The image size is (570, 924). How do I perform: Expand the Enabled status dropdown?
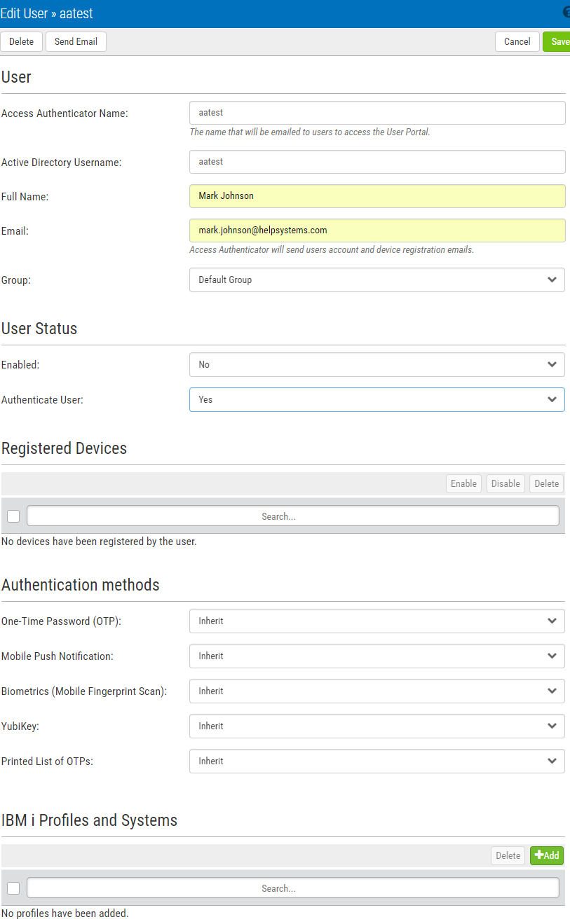tap(376, 364)
